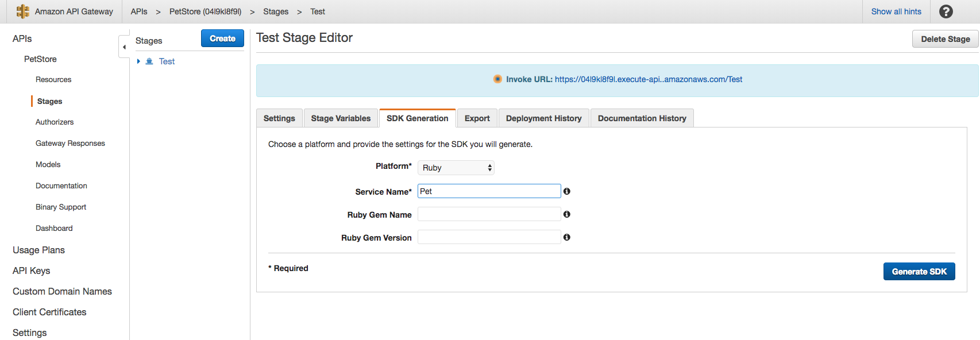Click PetStore (04l9kl8f9l) breadcrumb
Screen dimensions: 980x340
click(x=205, y=11)
